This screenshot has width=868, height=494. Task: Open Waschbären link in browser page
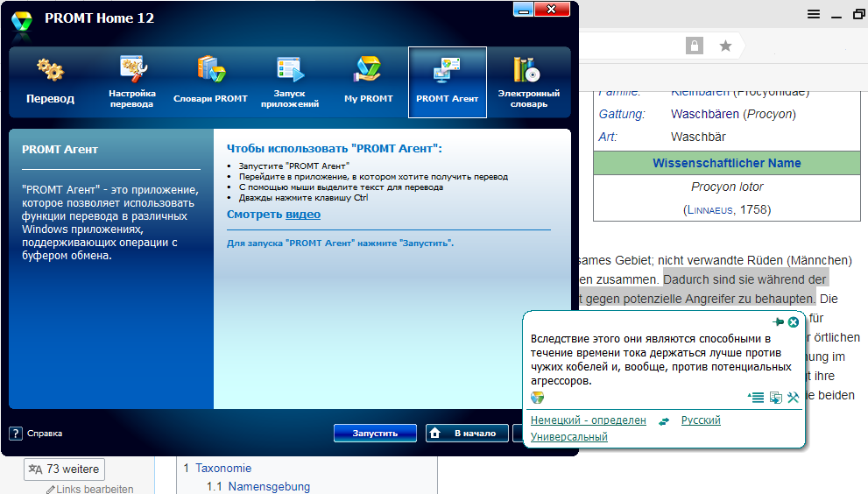(x=705, y=114)
